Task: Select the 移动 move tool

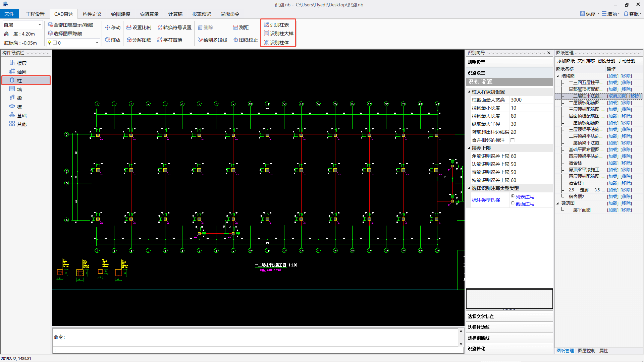Action: click(112, 27)
